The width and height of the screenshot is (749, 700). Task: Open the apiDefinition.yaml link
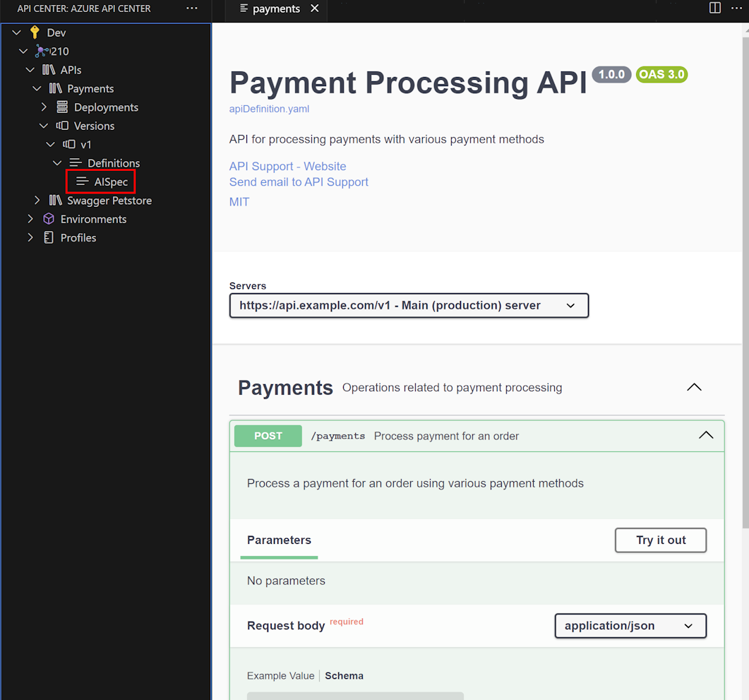click(x=269, y=109)
